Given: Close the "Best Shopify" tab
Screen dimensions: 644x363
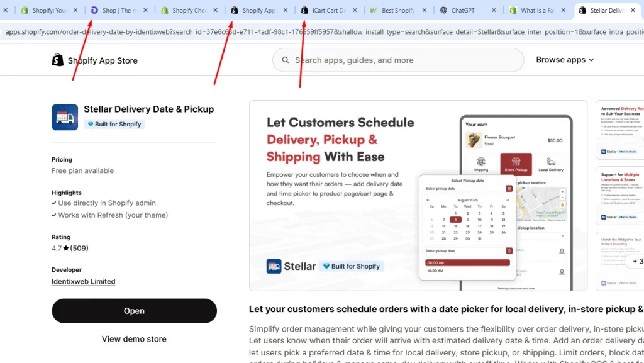Looking at the screenshot, I should tap(425, 10).
